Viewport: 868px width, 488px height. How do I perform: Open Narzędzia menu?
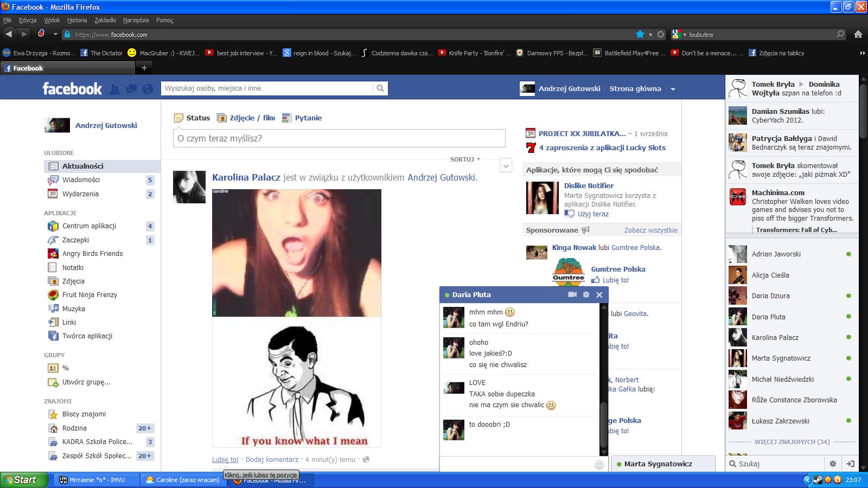point(136,20)
